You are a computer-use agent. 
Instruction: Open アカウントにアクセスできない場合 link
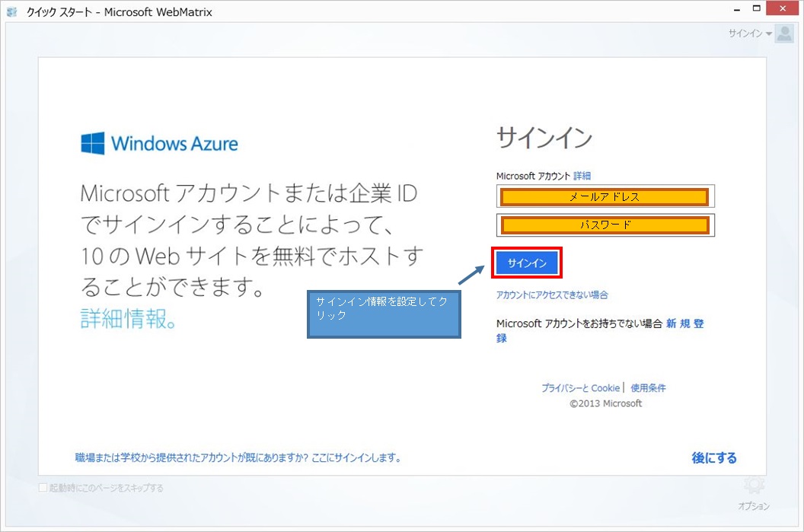pyautogui.click(x=552, y=295)
